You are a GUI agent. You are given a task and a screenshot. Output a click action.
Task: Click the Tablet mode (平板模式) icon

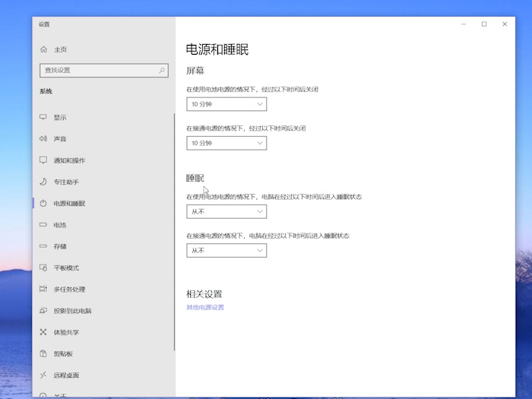(43, 268)
